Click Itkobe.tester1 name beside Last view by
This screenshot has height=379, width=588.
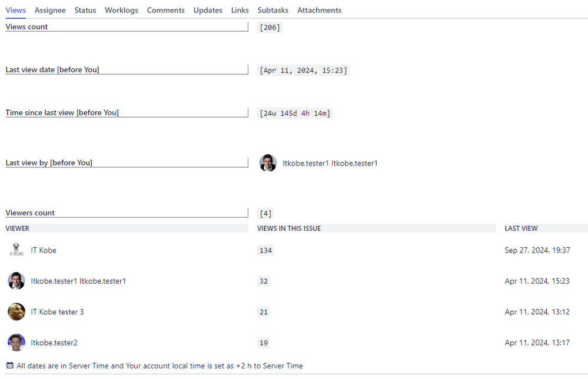pyautogui.click(x=330, y=163)
